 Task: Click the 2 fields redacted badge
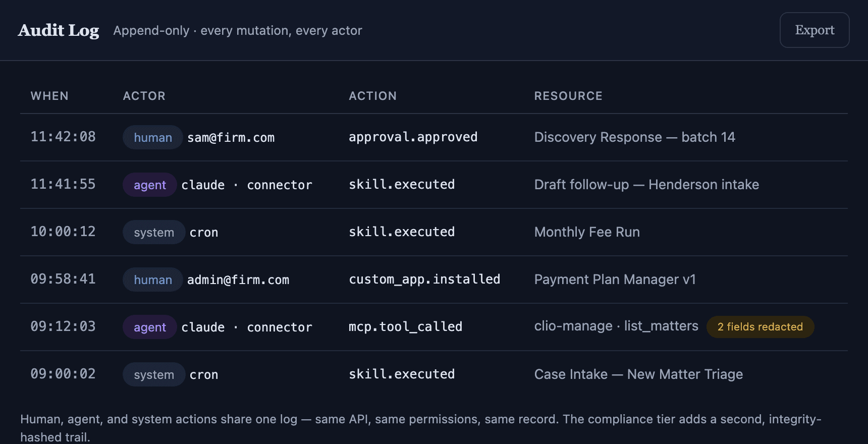click(760, 327)
